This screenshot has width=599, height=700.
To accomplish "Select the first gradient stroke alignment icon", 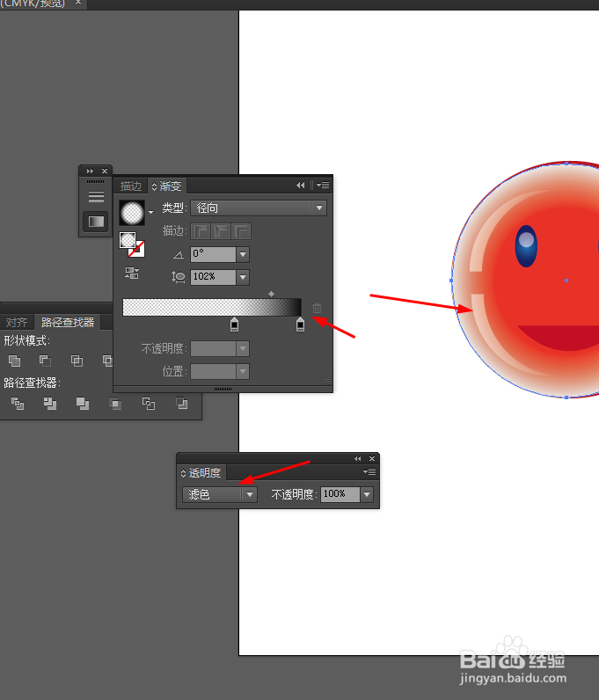I will click(201, 231).
